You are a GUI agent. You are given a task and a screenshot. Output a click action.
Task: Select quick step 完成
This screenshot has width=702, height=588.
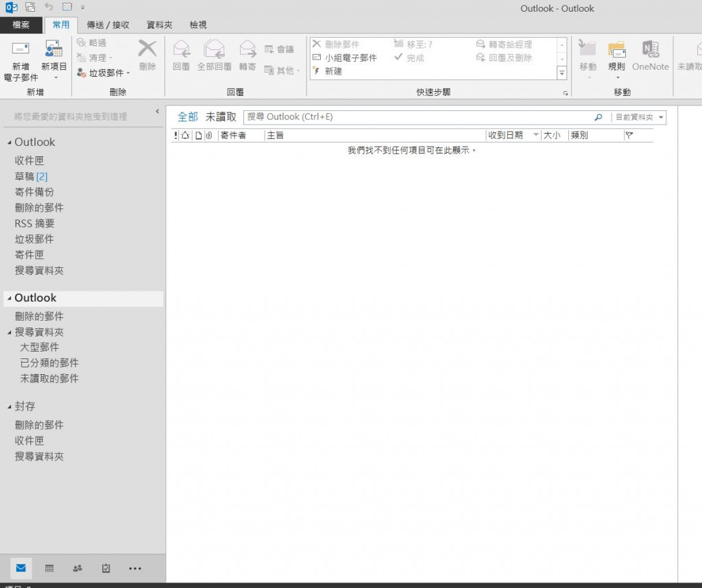[409, 58]
